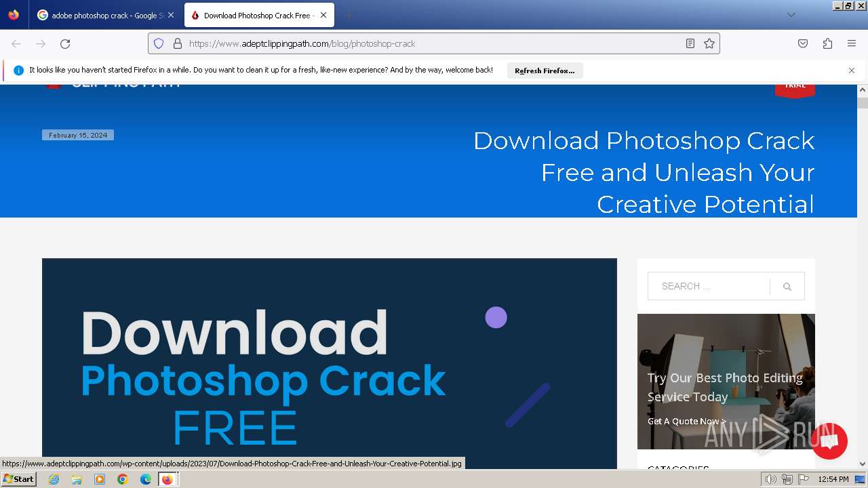Image resolution: width=868 pixels, height=488 pixels.
Task: Click the SEARCH input field in sidebar
Action: [709, 286]
